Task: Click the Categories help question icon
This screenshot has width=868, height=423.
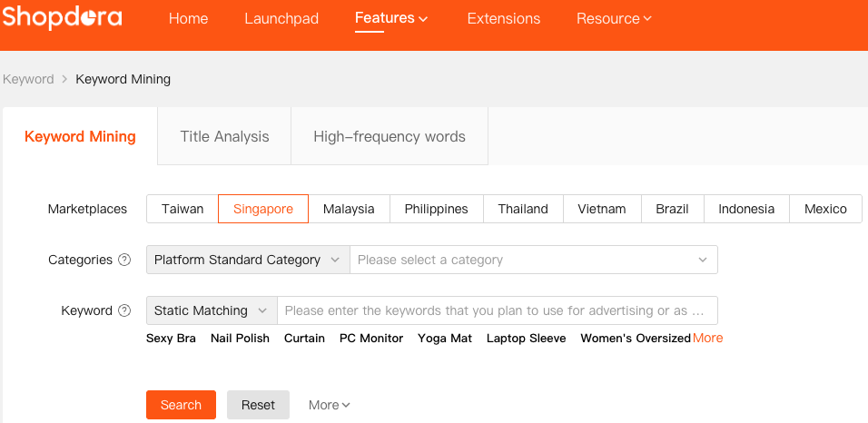Action: point(124,261)
